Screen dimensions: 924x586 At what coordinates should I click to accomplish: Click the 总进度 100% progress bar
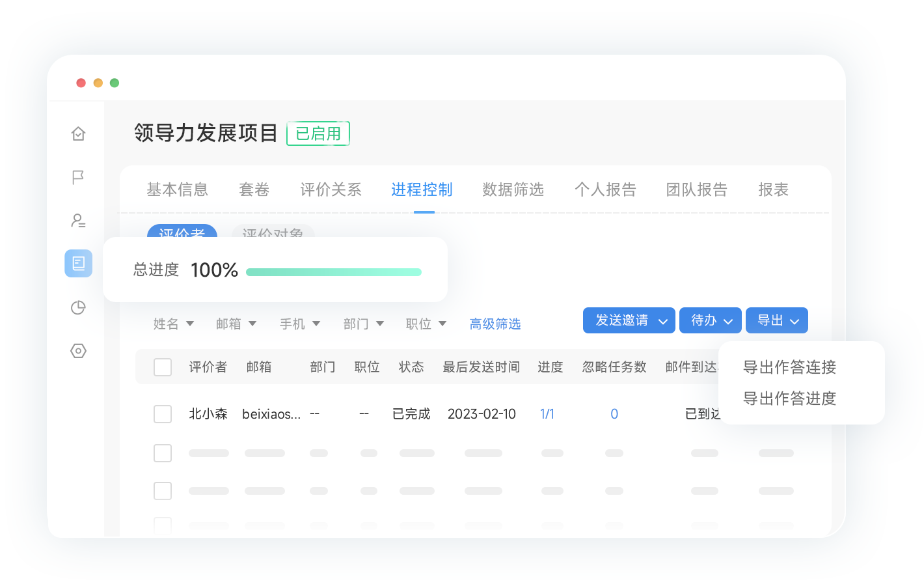point(334,272)
